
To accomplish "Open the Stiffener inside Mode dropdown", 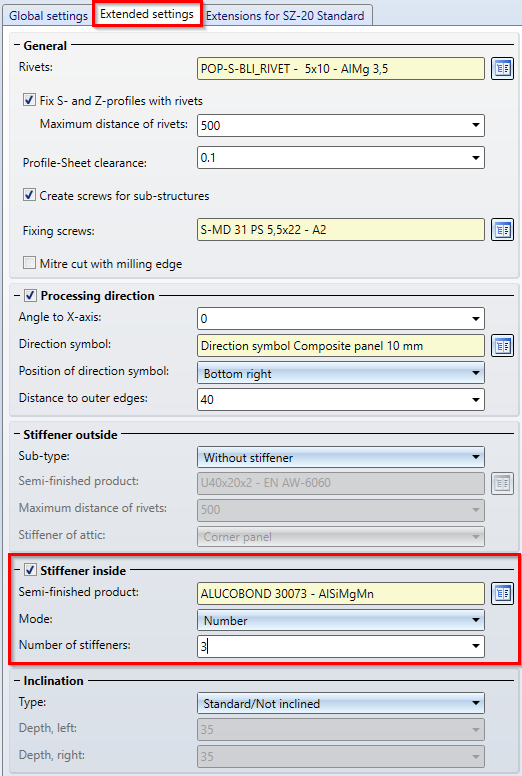I will (x=340, y=620).
